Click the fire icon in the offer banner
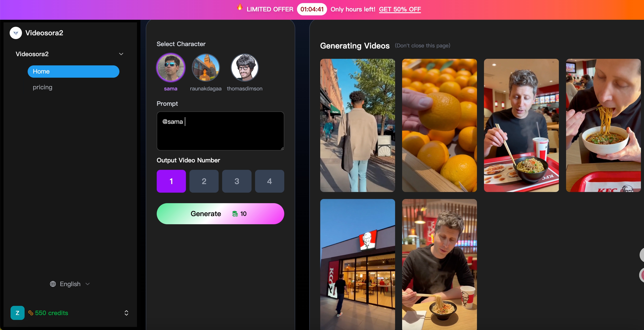Screen dimensions: 644x330 tap(239, 7)
